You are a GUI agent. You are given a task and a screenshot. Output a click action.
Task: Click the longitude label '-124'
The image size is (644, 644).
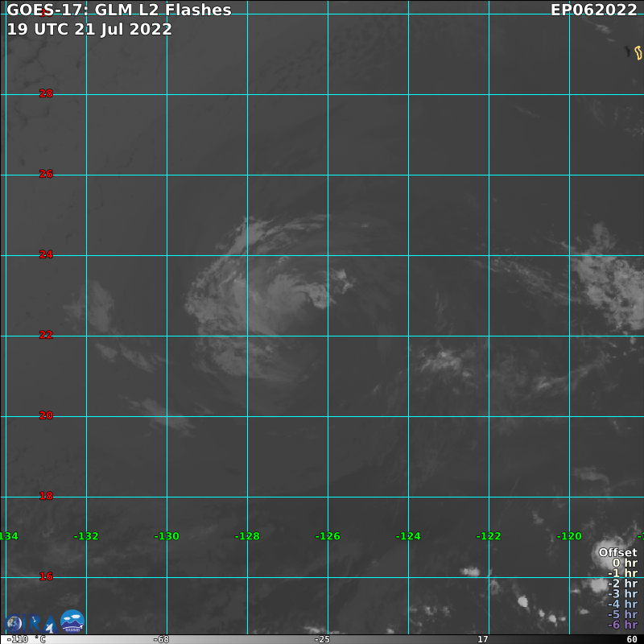pos(408,536)
